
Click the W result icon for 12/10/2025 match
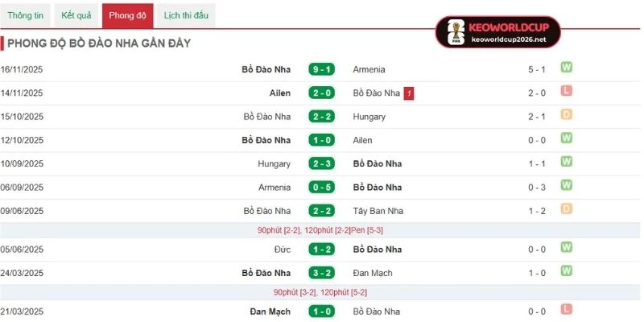566,138
